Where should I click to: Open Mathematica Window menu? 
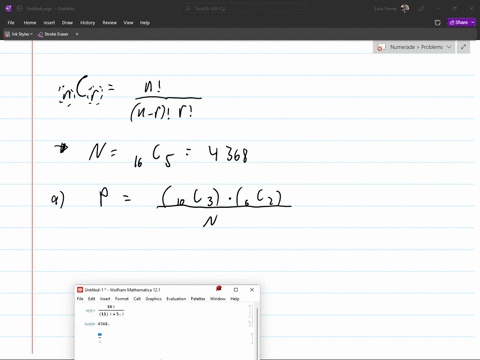218,299
